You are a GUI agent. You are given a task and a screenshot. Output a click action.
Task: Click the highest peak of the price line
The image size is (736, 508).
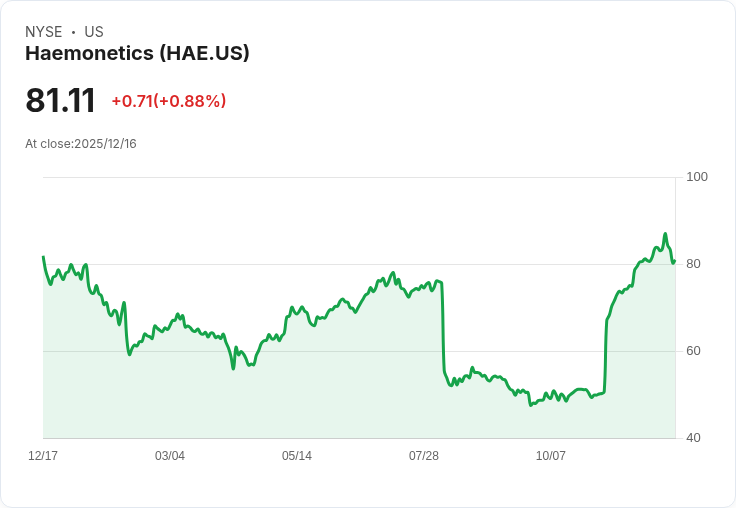click(665, 234)
